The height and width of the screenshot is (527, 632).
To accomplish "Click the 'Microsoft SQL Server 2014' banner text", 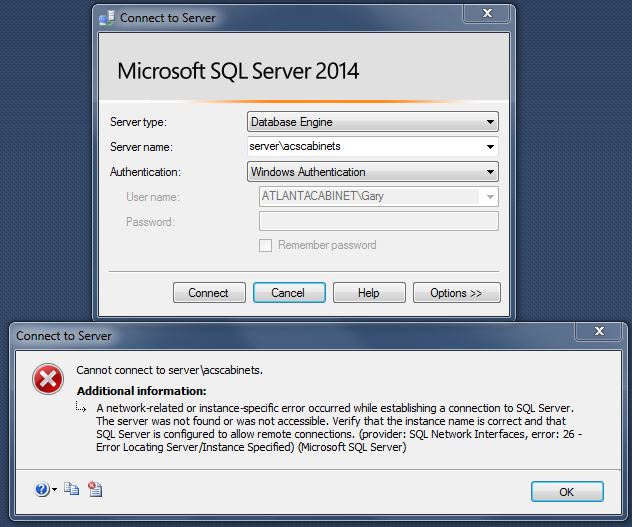I will [x=238, y=71].
